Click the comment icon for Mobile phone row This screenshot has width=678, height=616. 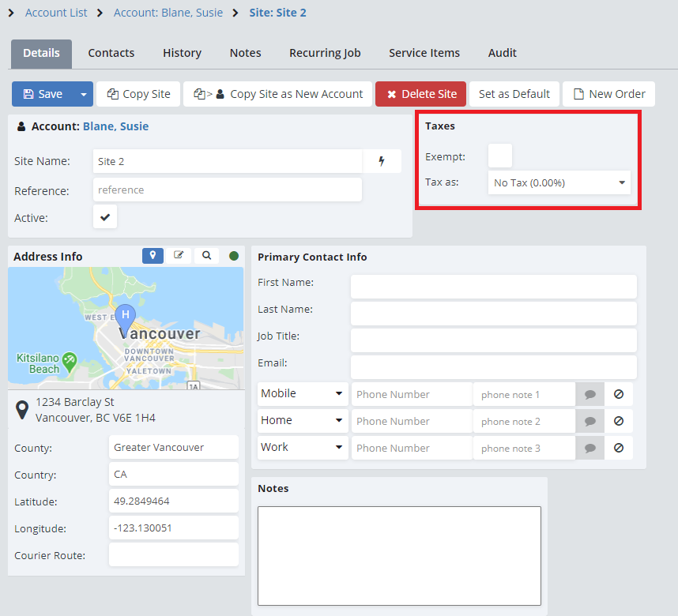[589, 394]
